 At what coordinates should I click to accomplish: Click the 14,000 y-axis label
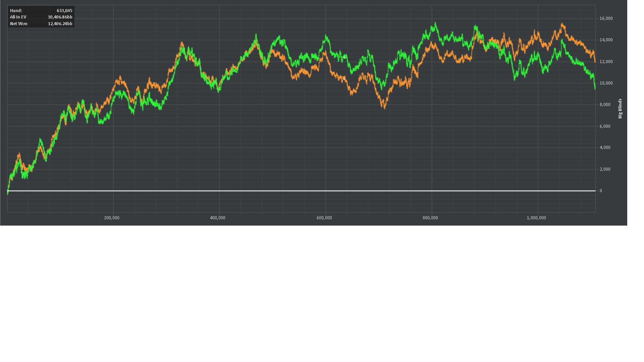606,40
